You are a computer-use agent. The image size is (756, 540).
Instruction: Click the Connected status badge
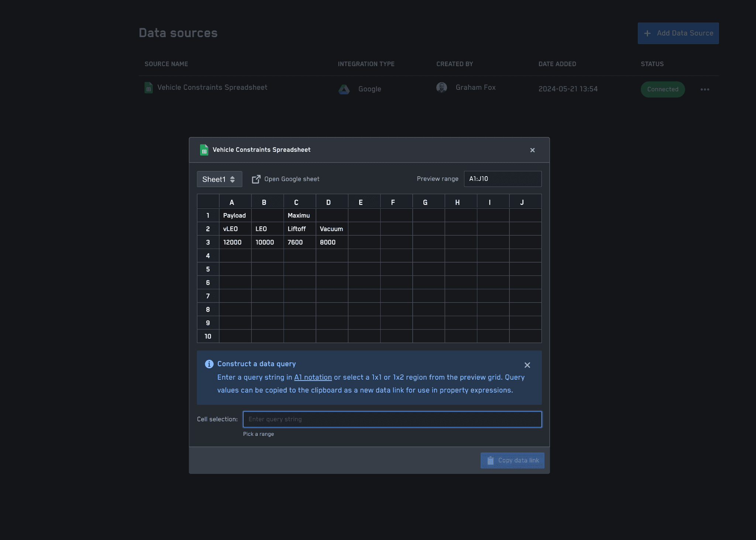663,89
